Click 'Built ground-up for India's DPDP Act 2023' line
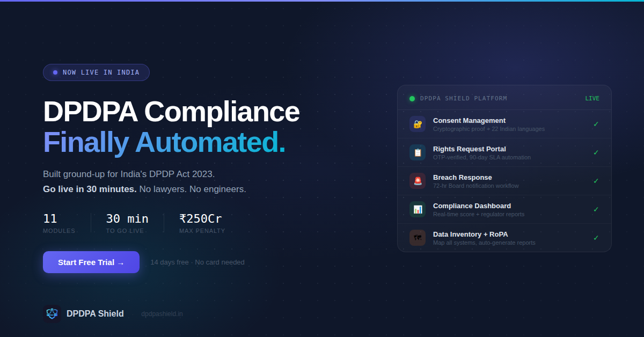This screenshot has height=337, width=644. pos(129,174)
